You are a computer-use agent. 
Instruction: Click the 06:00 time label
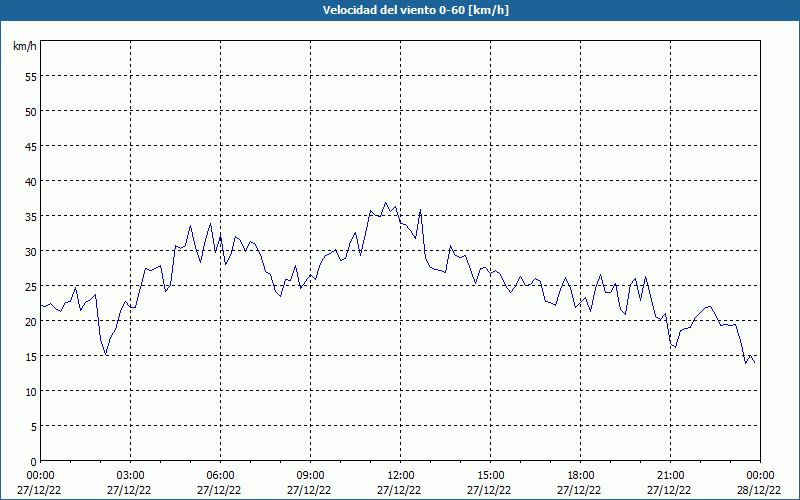(220, 476)
